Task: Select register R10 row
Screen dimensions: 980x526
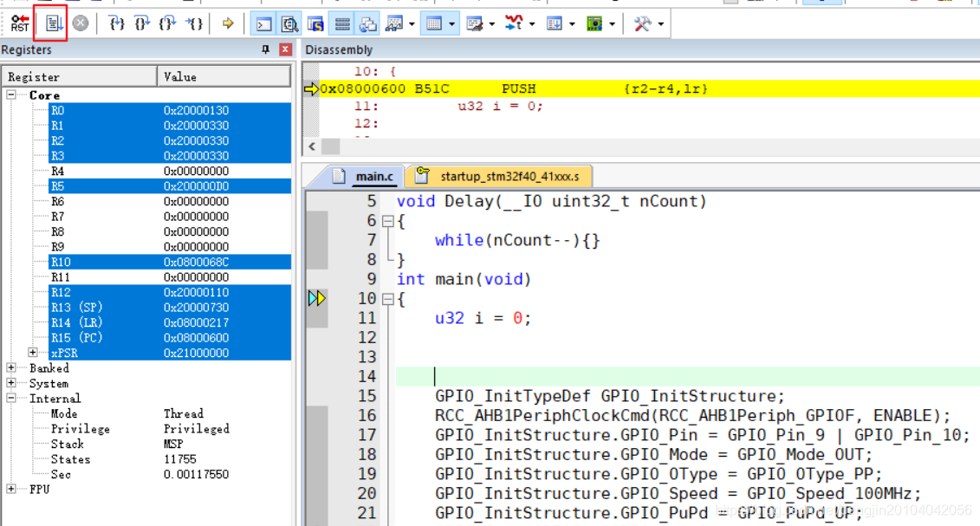Action: 169,262
